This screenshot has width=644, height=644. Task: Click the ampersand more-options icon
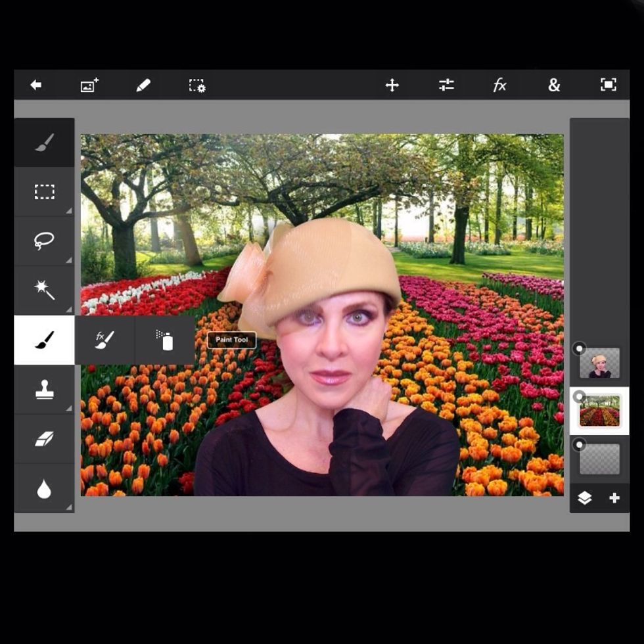coord(554,85)
